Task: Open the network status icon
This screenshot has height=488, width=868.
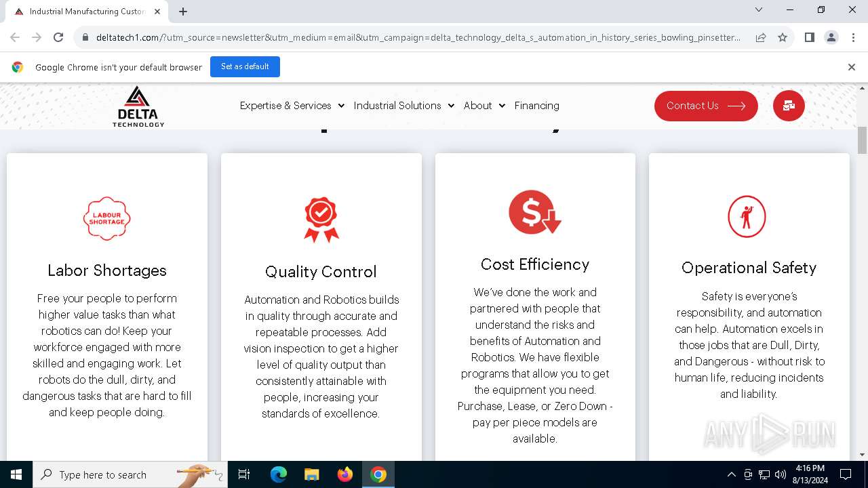Action: pos(764,474)
